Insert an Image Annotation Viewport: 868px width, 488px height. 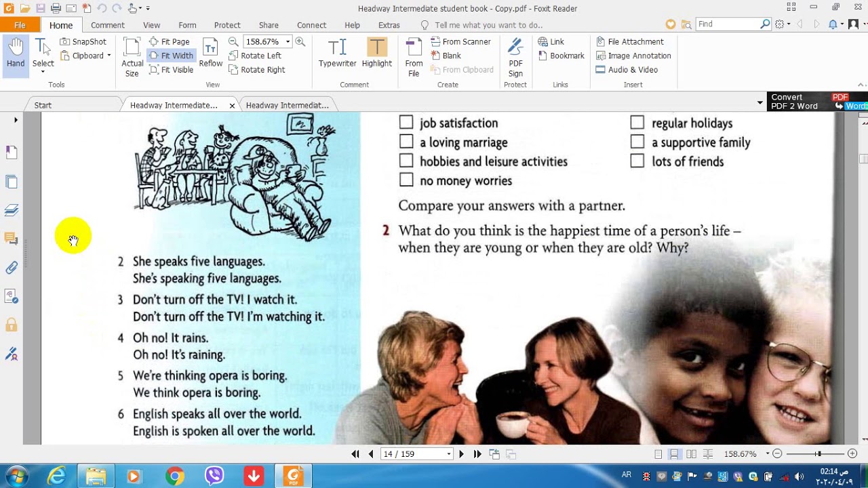click(633, 56)
